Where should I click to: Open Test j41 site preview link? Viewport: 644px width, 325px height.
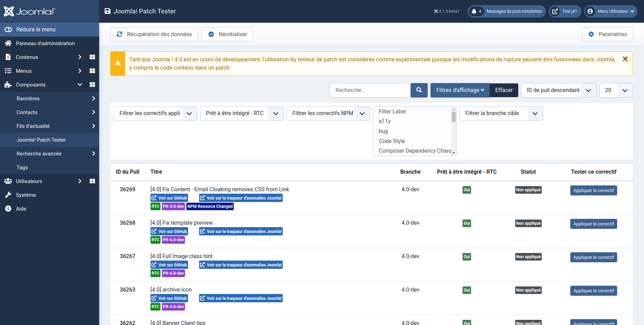coord(565,11)
